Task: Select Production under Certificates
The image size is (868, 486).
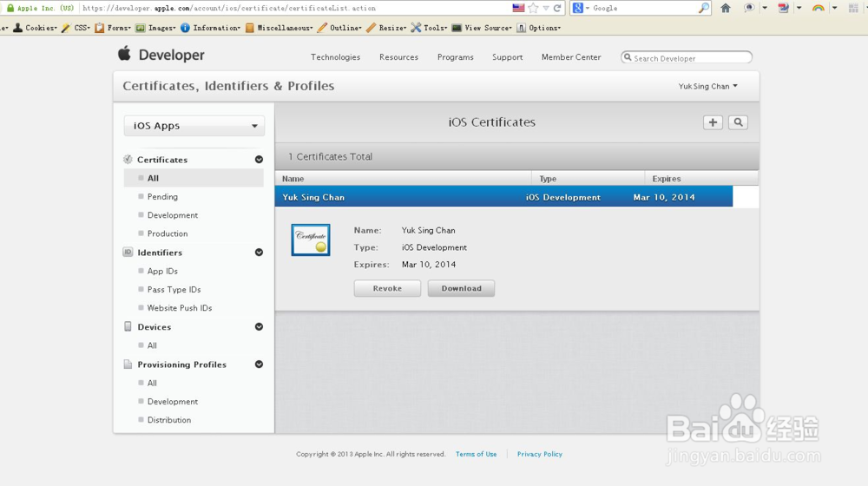Action: (168, 233)
